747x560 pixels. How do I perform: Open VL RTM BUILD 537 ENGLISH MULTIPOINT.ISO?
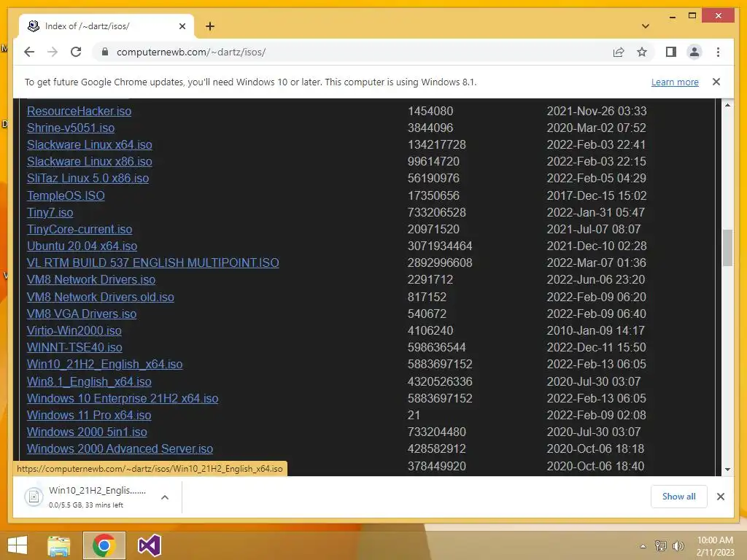(153, 262)
